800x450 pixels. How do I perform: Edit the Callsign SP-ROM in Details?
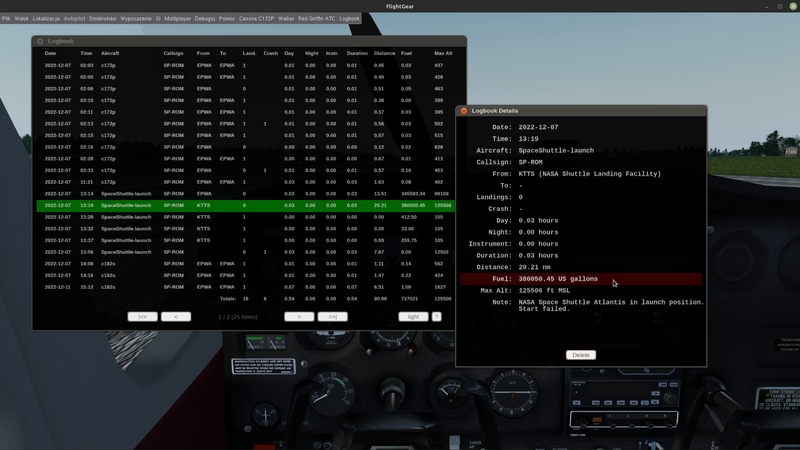531,162
